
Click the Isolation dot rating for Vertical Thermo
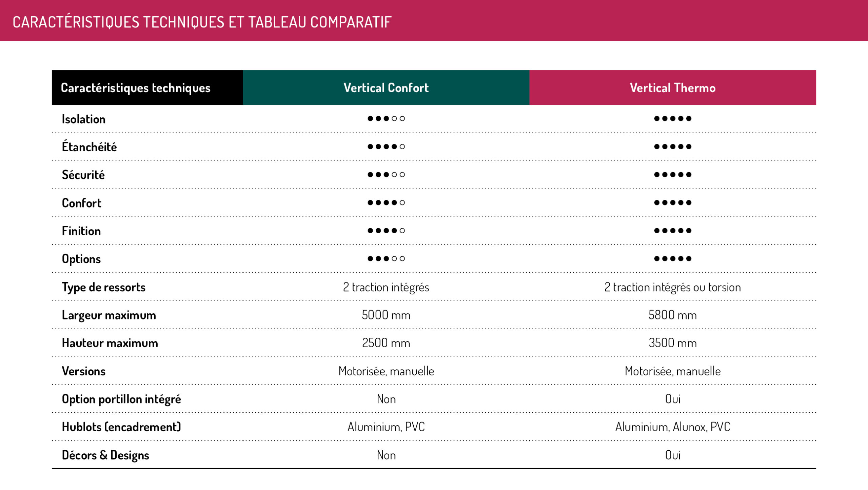pos(673,119)
